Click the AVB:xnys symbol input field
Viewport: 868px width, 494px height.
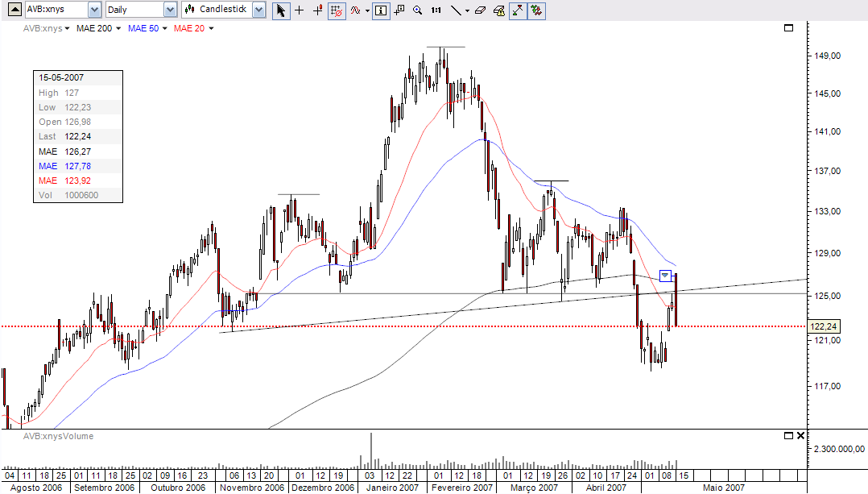point(56,10)
